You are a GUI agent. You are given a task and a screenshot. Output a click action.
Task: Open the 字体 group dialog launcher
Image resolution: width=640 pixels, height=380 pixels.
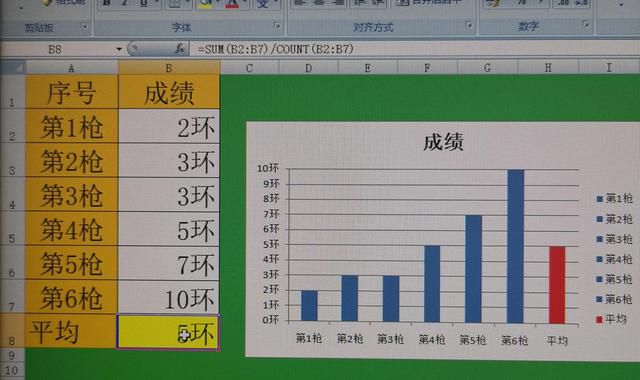tap(277, 26)
